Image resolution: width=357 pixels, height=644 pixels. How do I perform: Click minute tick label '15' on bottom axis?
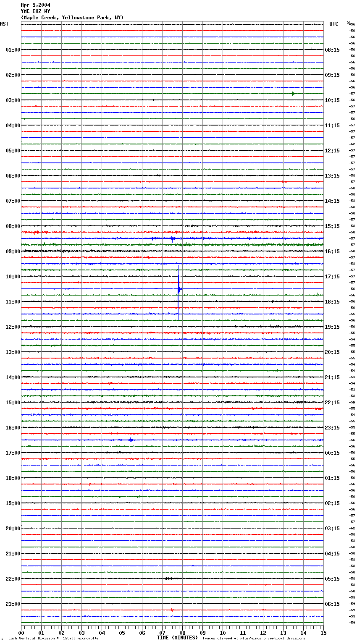click(x=323, y=633)
